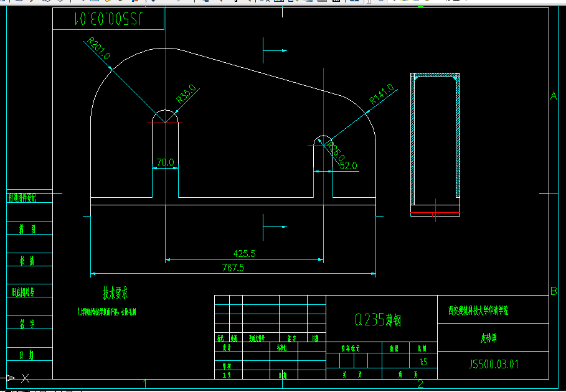
Task: Select the 日期 label in left column
Action: point(27,355)
